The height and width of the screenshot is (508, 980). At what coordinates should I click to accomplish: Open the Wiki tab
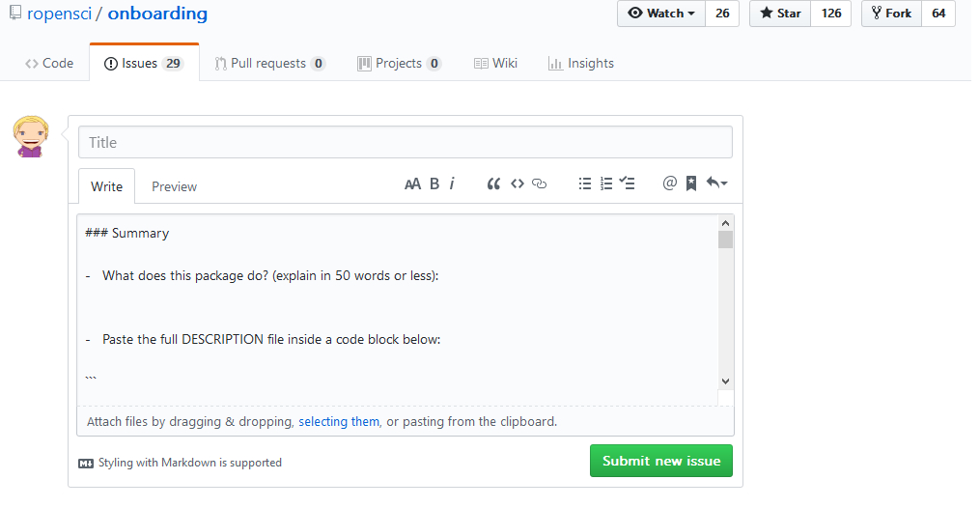(x=495, y=63)
